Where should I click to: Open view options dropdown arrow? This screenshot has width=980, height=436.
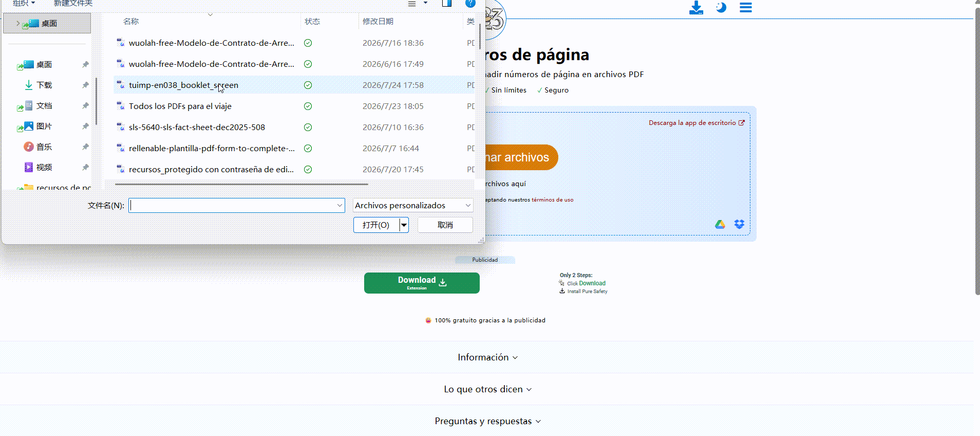tap(425, 3)
